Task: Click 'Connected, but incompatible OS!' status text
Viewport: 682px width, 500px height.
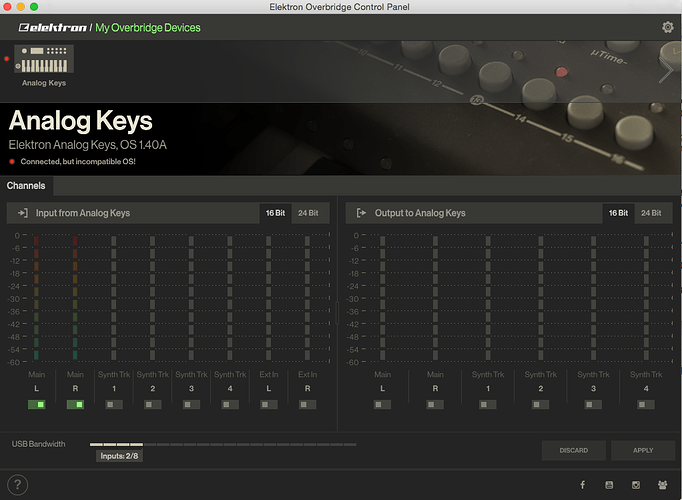Action: [x=78, y=161]
